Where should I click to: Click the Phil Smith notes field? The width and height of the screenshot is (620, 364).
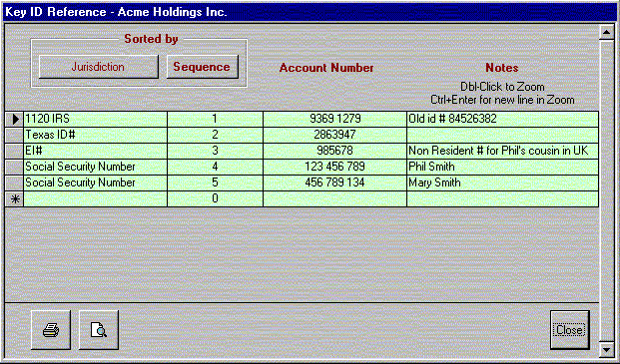pos(502,167)
